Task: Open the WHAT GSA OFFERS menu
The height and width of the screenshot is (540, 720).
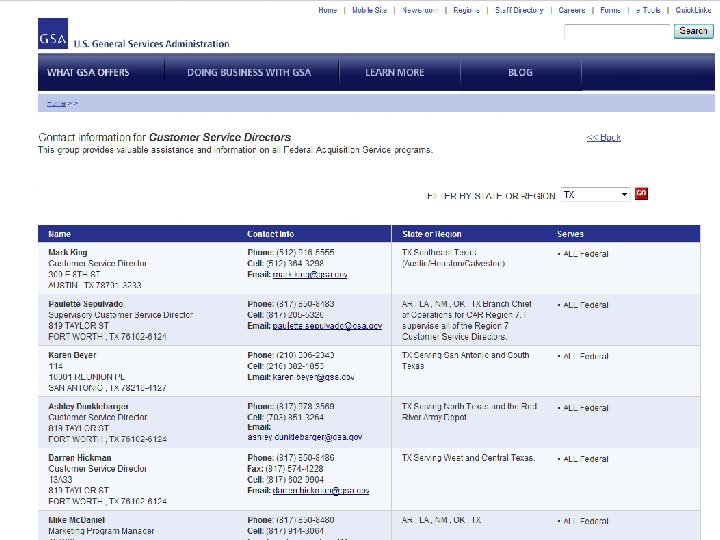Action: (88, 72)
